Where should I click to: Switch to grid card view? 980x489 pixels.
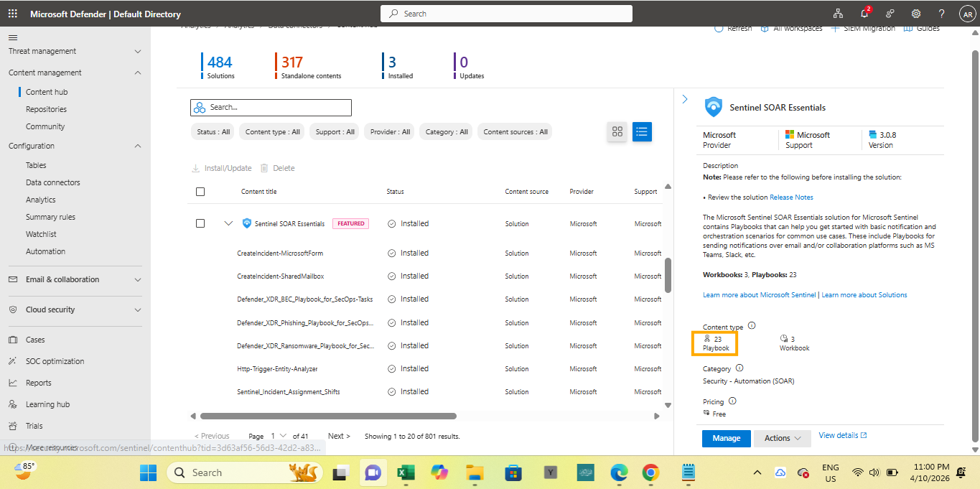click(617, 131)
